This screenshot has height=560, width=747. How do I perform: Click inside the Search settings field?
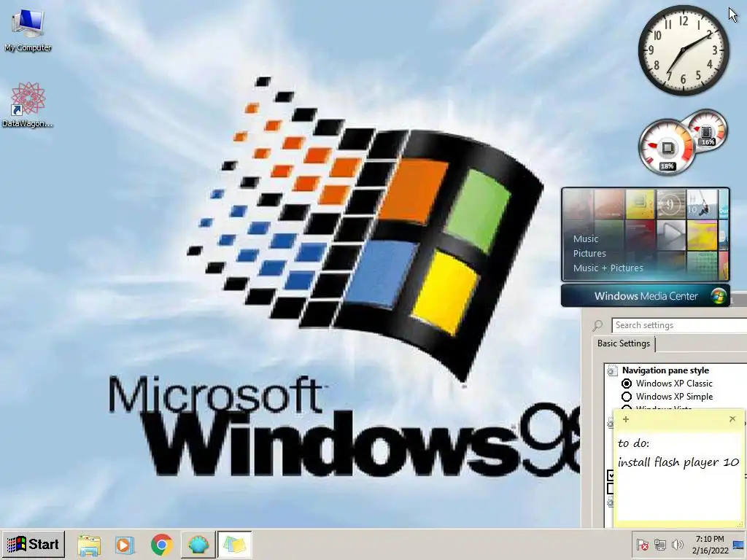(679, 325)
